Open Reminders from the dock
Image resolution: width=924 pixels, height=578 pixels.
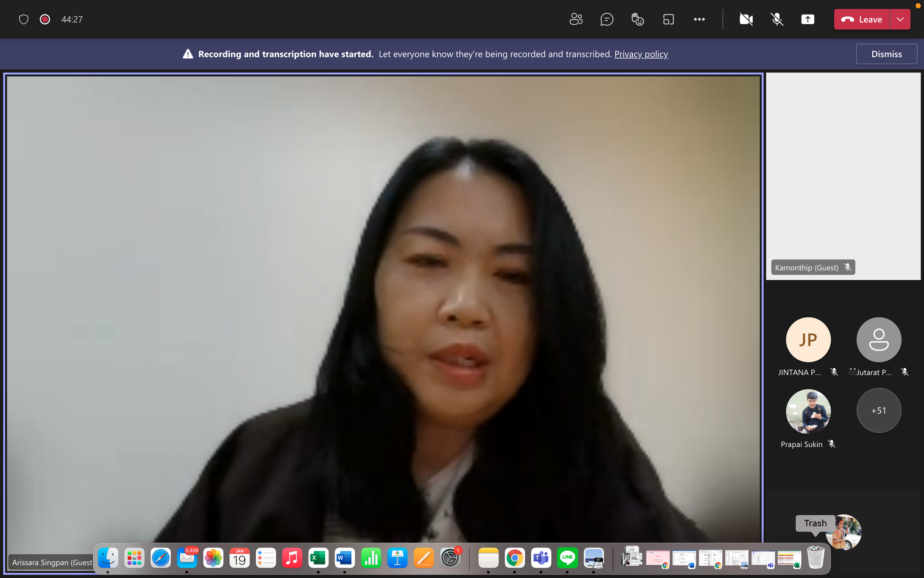[266, 558]
